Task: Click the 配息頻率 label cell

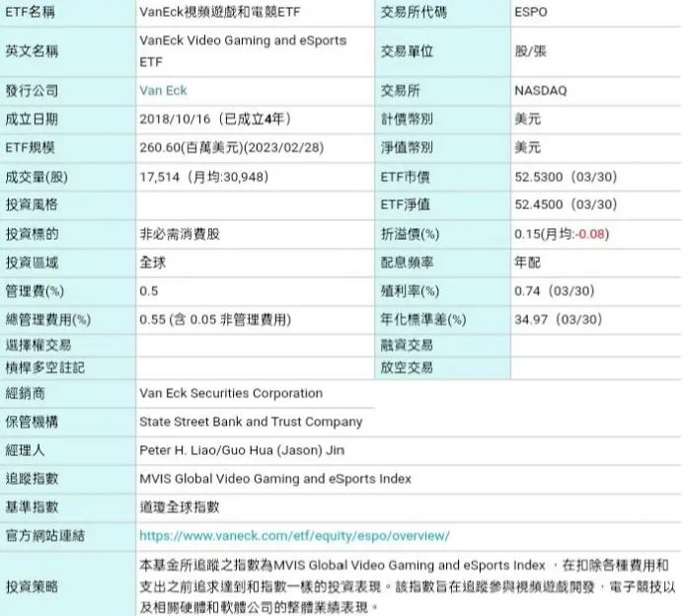Action: tap(442, 263)
